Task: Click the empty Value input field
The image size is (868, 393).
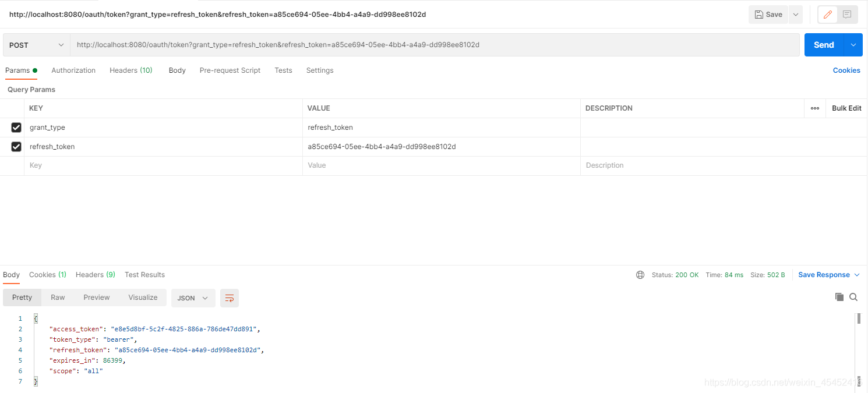Action: click(x=442, y=166)
